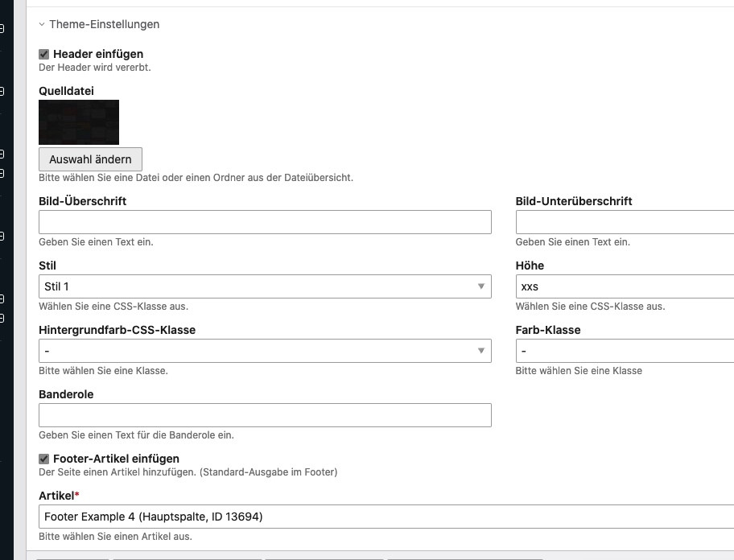
Task: Focus the Bild-Überschrift text field
Action: (265, 223)
